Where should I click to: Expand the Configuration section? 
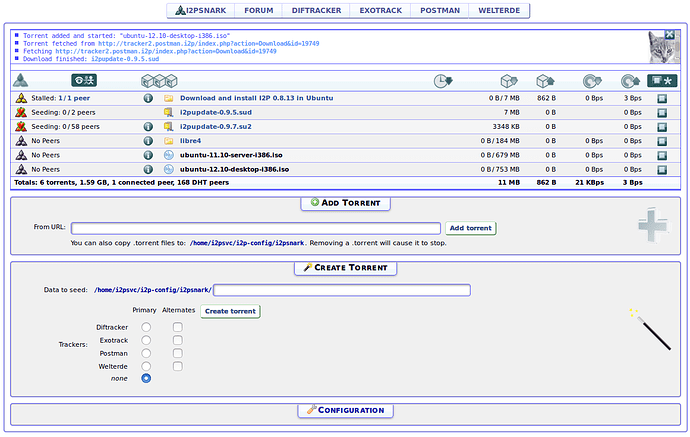pos(345,410)
